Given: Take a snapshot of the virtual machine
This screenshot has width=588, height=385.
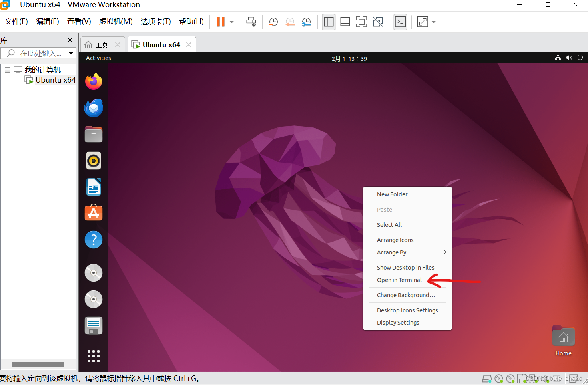Looking at the screenshot, I should 273,22.
